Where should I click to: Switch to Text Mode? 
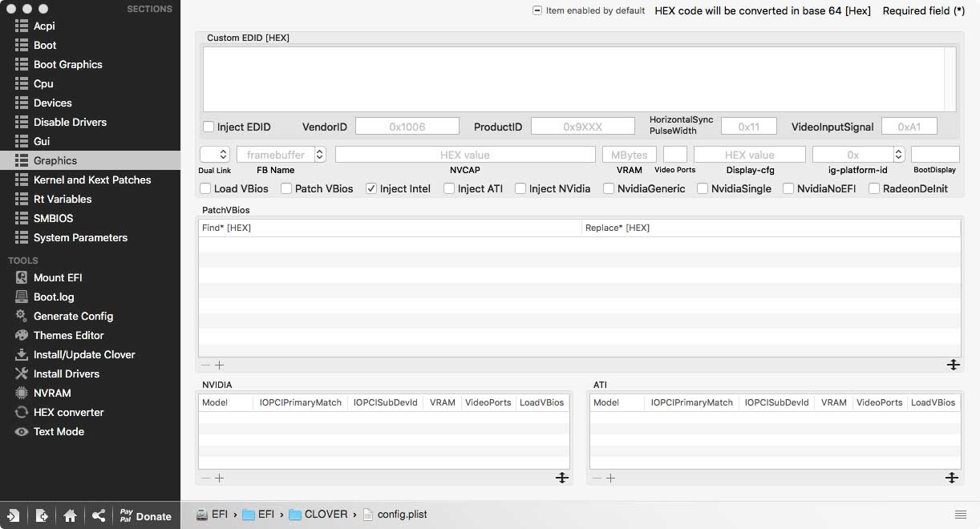tap(59, 431)
